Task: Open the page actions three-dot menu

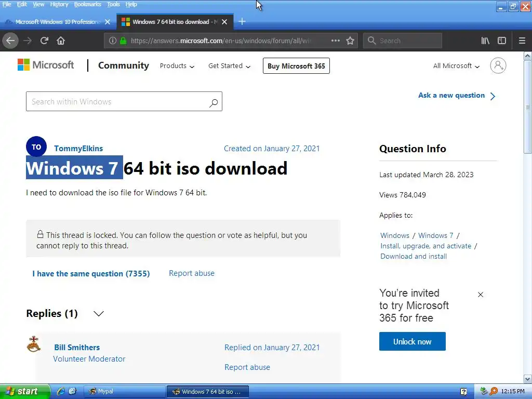Action: (x=335, y=41)
